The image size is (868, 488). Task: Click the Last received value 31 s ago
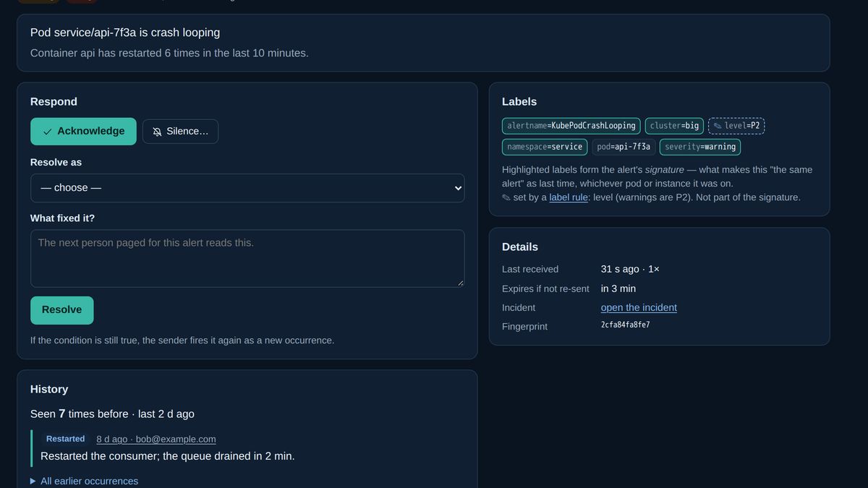(x=630, y=269)
